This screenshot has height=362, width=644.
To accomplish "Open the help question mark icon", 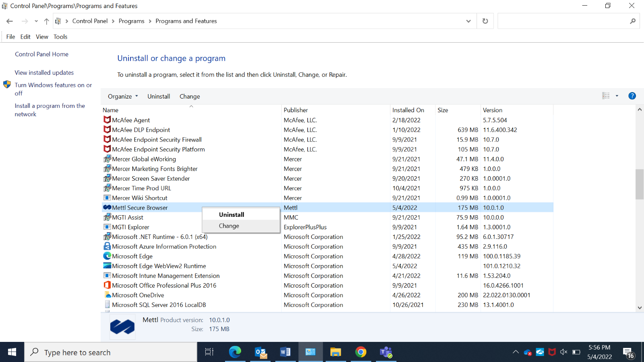I will tap(632, 96).
